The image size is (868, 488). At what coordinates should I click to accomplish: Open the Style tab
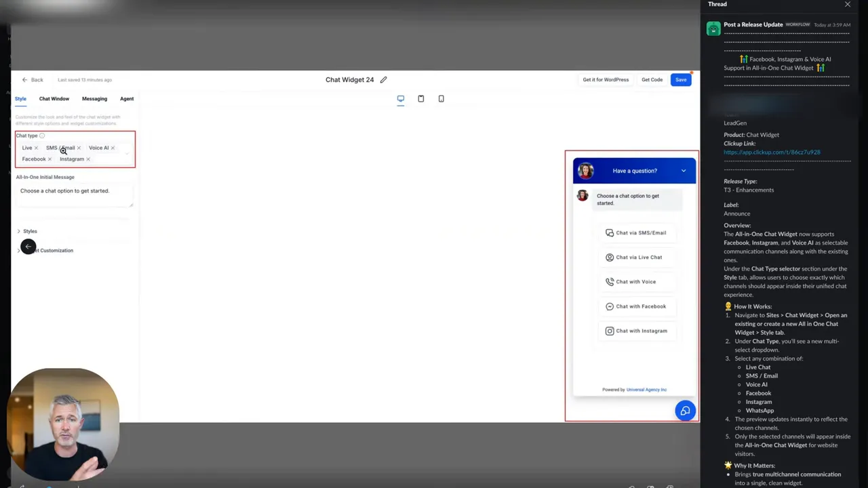click(20, 99)
